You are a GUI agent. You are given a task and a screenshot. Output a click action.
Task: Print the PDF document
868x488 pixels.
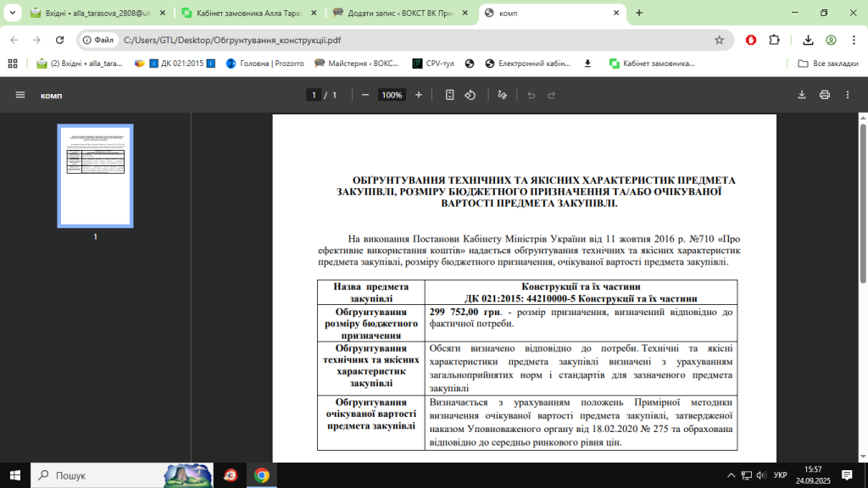tap(824, 95)
